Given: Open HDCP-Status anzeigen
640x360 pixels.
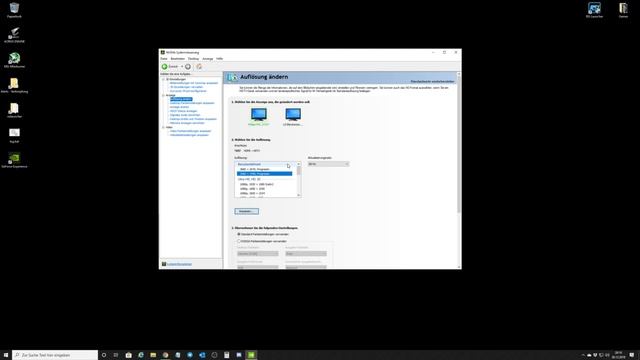Looking at the screenshot, I should point(183,111).
